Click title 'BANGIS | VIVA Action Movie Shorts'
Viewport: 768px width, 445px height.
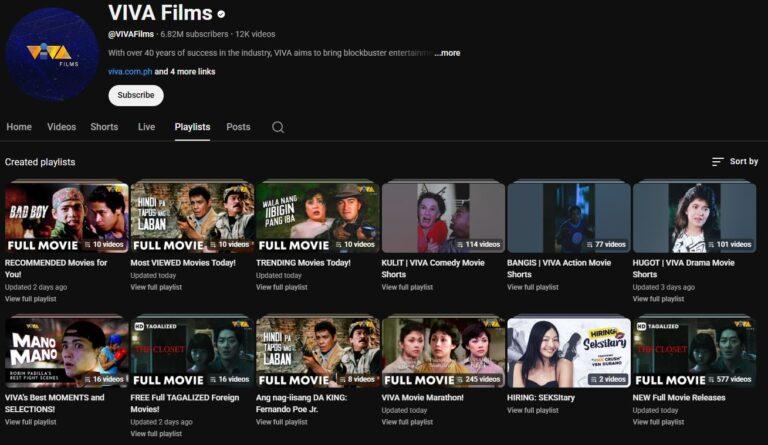(x=559, y=269)
